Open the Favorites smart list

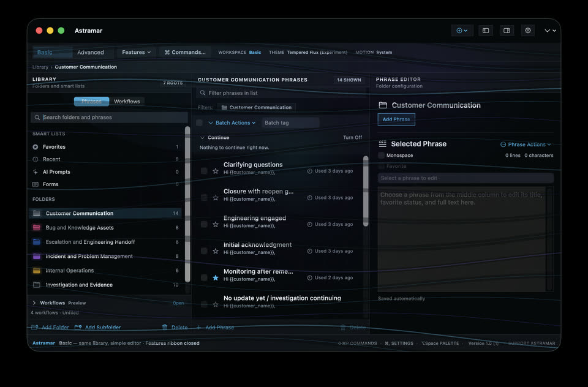coord(106,147)
